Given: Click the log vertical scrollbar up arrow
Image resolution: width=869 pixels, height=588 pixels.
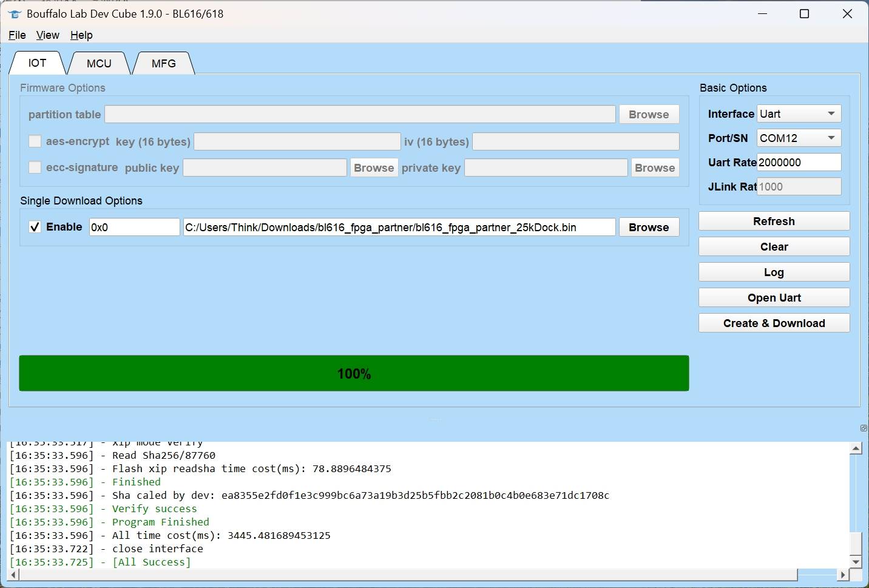Looking at the screenshot, I should (856, 448).
